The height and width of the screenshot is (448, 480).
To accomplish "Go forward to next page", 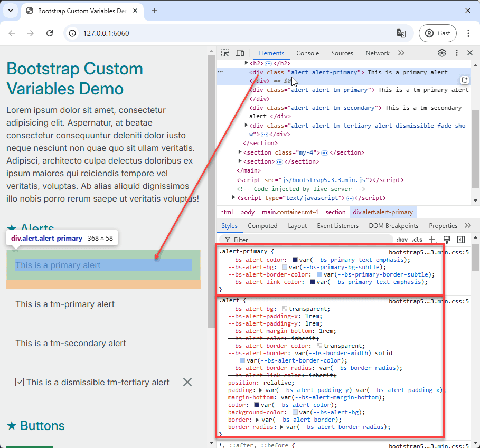I will [x=31, y=33].
